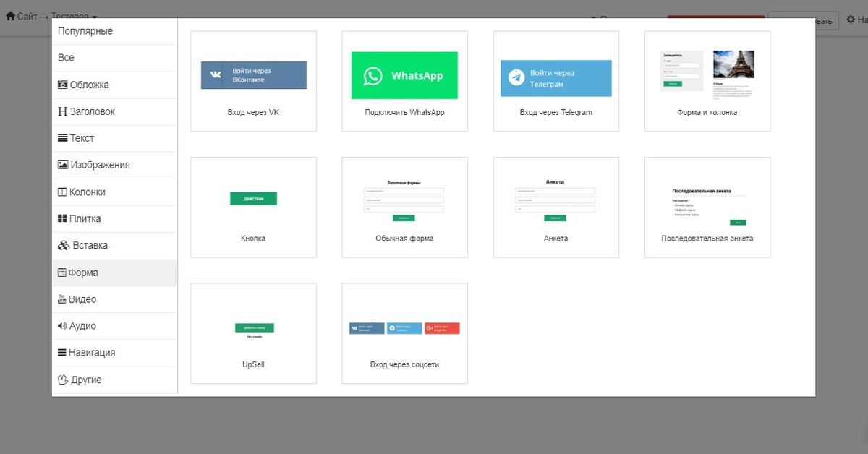Show Популярные blocks

coord(114,31)
